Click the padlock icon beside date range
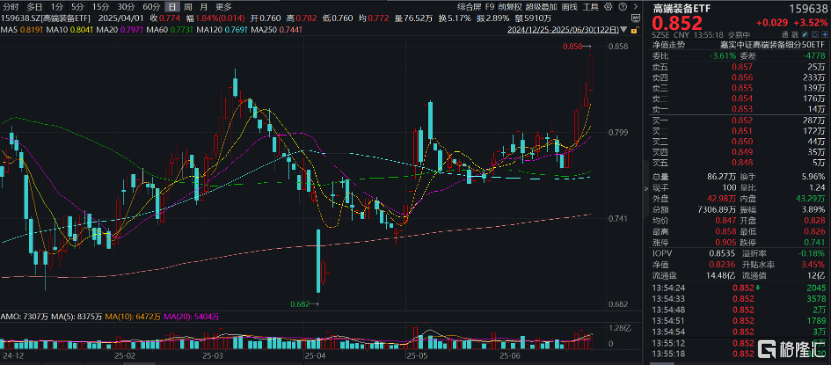Screen dimensions: 832x366 635,30
